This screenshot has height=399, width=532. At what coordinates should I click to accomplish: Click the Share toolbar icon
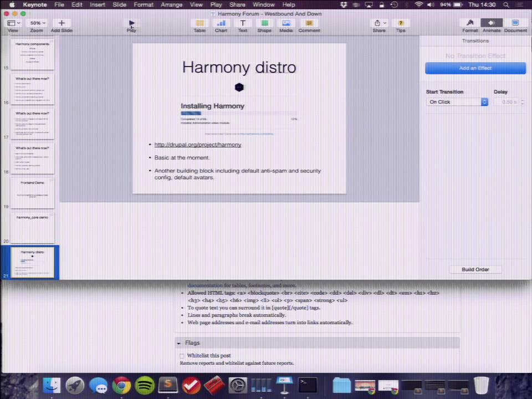point(377,23)
